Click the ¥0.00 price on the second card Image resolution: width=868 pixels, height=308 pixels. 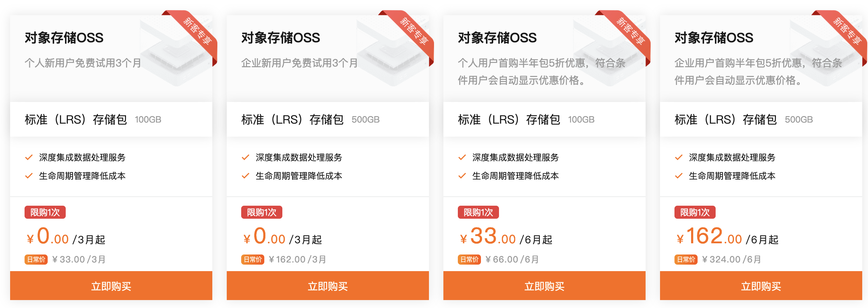[265, 238]
